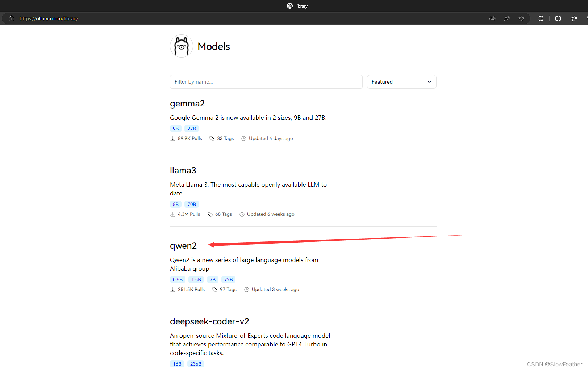This screenshot has height=370, width=588.
Task: Select qwen2 1.5B size tag
Action: 196,279
